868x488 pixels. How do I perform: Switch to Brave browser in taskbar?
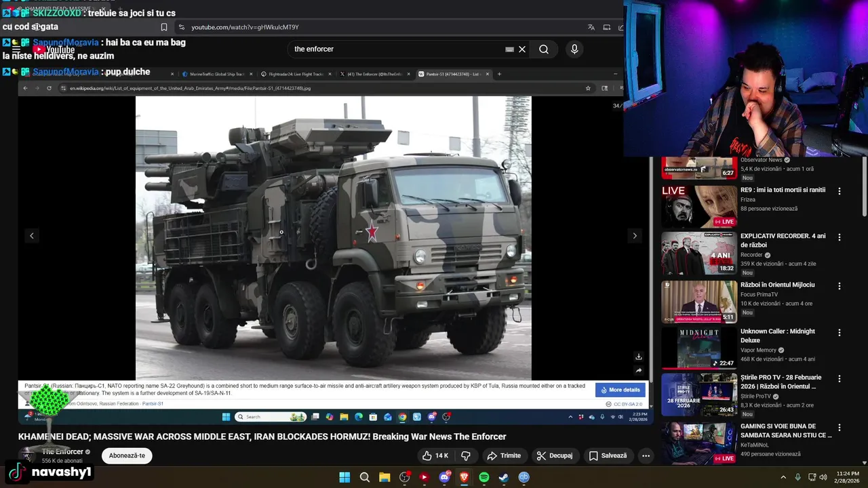(465, 477)
